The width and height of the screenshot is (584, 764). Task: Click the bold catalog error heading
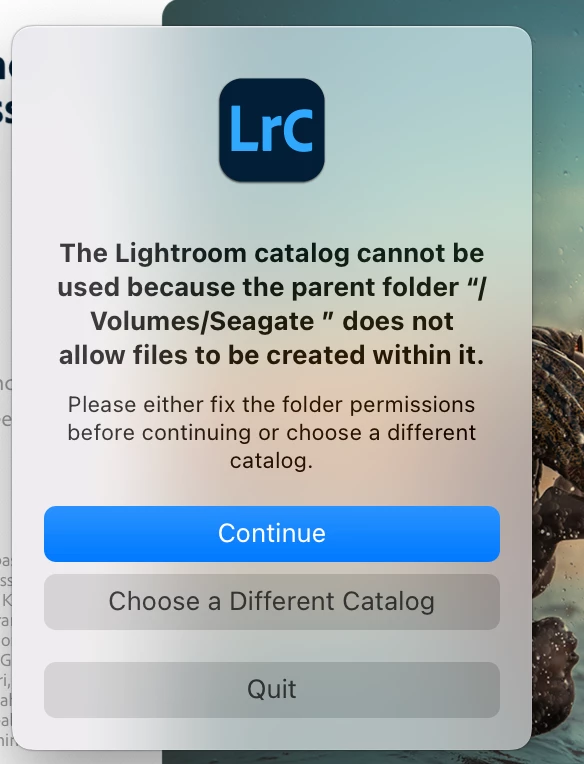tap(272, 304)
